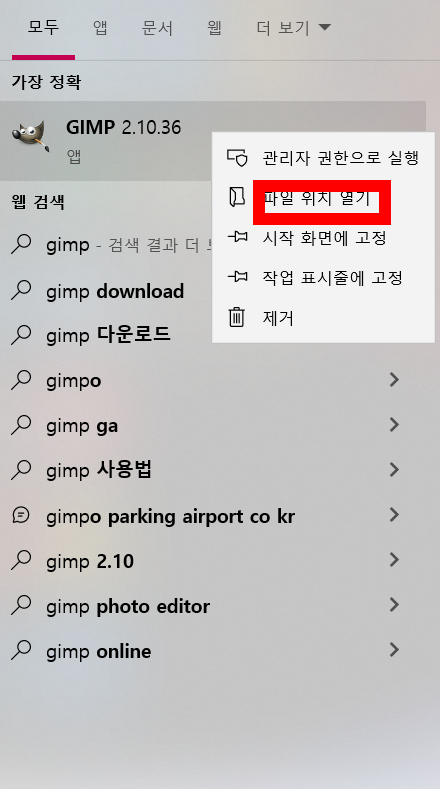Click the GIMP Wilber mascot icon
Screen dimensions: 440x789
(31, 136)
